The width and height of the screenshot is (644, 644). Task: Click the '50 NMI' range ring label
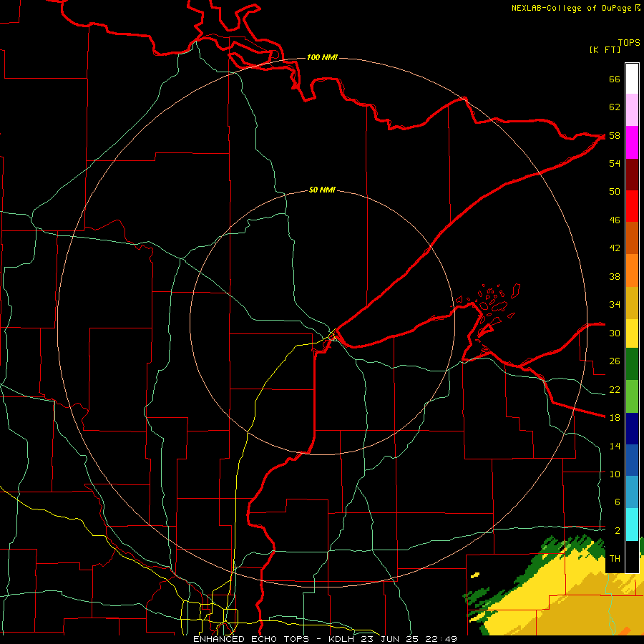(322, 190)
